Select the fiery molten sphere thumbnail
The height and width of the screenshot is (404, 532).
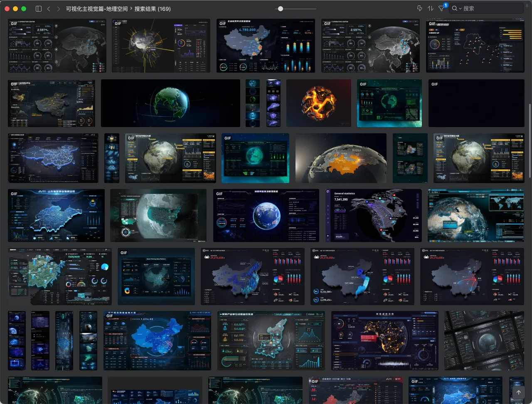point(319,103)
